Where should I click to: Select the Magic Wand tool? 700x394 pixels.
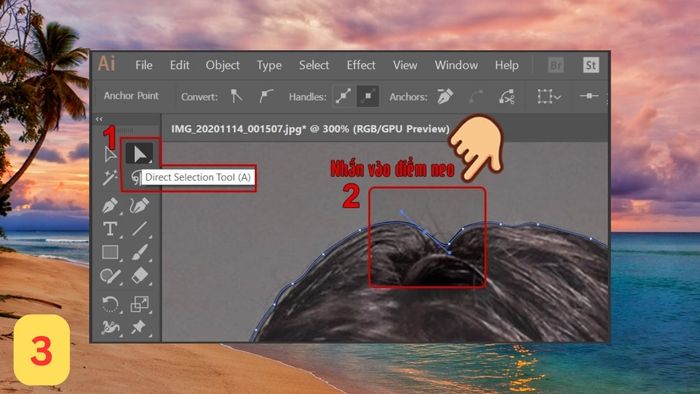pyautogui.click(x=110, y=178)
